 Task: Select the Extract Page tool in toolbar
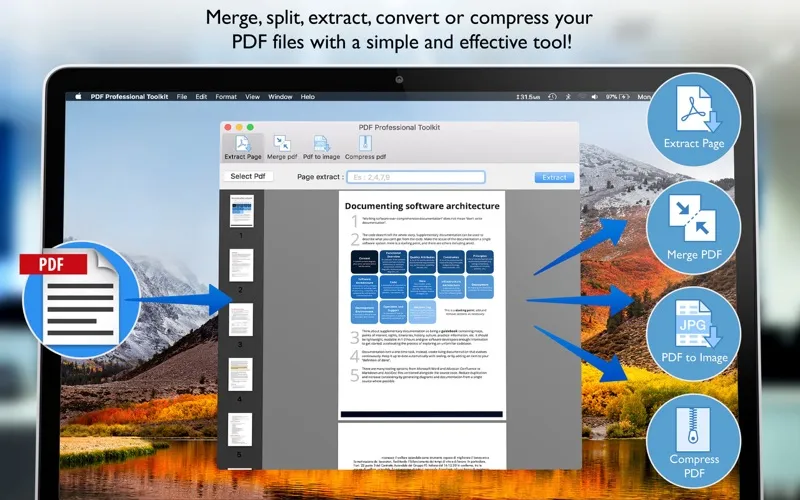coord(243,148)
